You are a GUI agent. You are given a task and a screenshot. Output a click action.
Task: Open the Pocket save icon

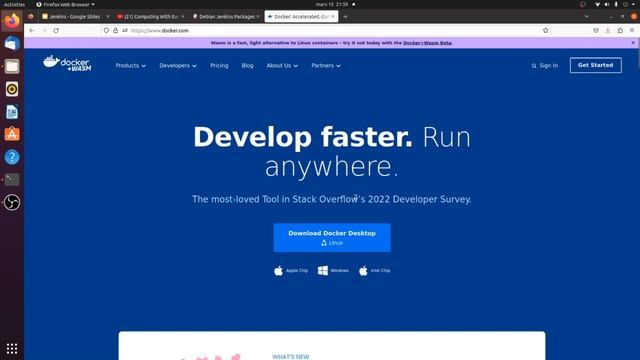pyautogui.click(x=596, y=31)
